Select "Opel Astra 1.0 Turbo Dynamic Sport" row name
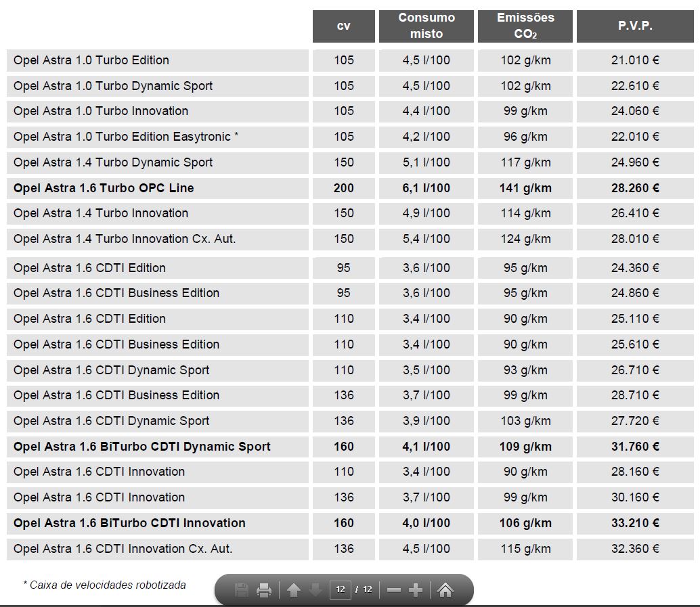Viewport: 700px width, 607px height. (x=113, y=86)
